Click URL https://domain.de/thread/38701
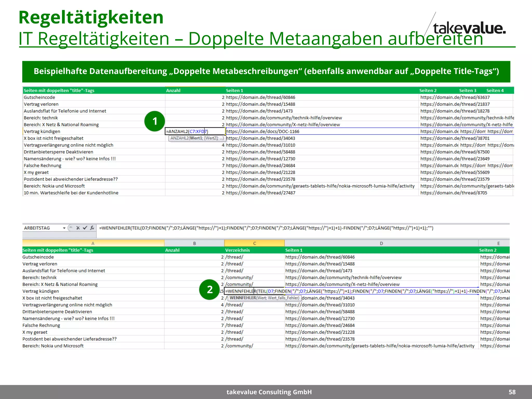Viewport: 532px width, 399px height. [x=455, y=138]
